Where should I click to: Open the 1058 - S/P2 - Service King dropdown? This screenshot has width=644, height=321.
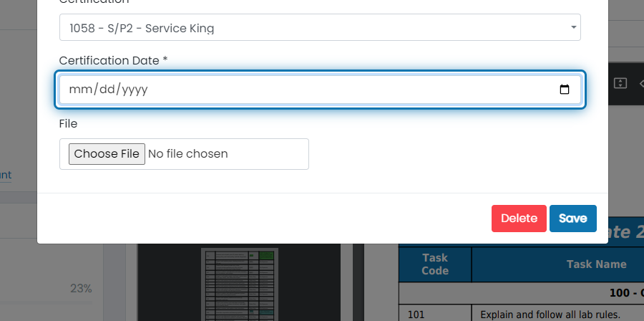point(320,27)
